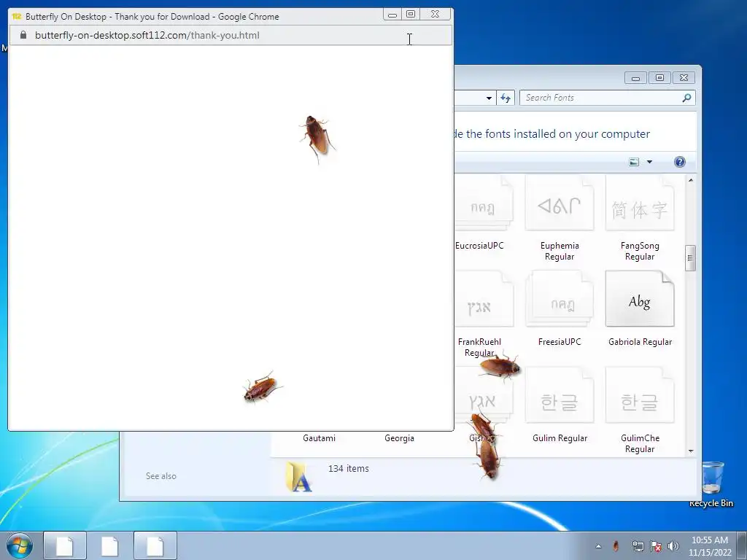Click the Gautami font label
The width and height of the screenshot is (747, 560).
click(320, 438)
